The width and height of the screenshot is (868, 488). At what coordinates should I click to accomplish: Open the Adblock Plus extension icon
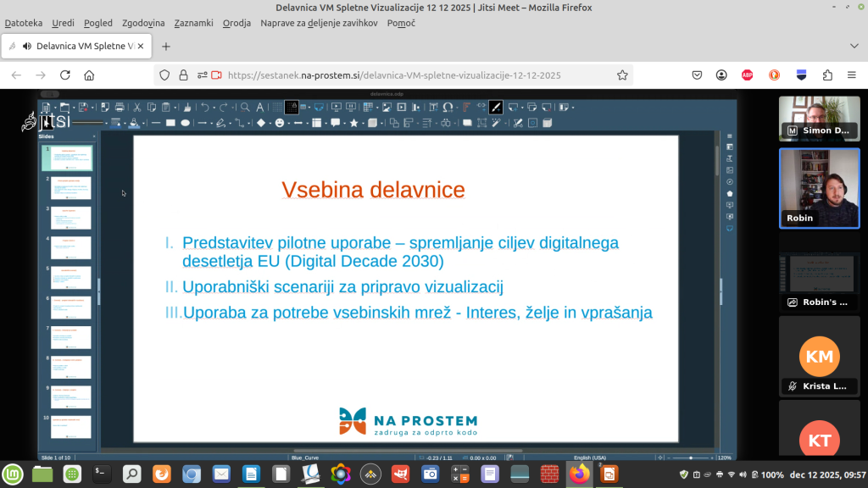coord(748,75)
